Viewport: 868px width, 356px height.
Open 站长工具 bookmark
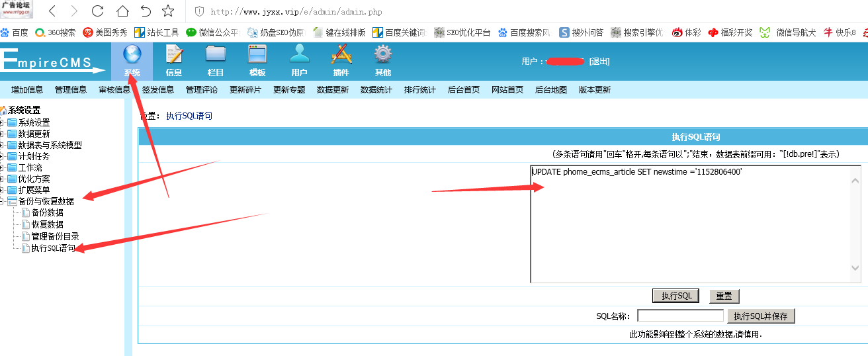tap(156, 32)
